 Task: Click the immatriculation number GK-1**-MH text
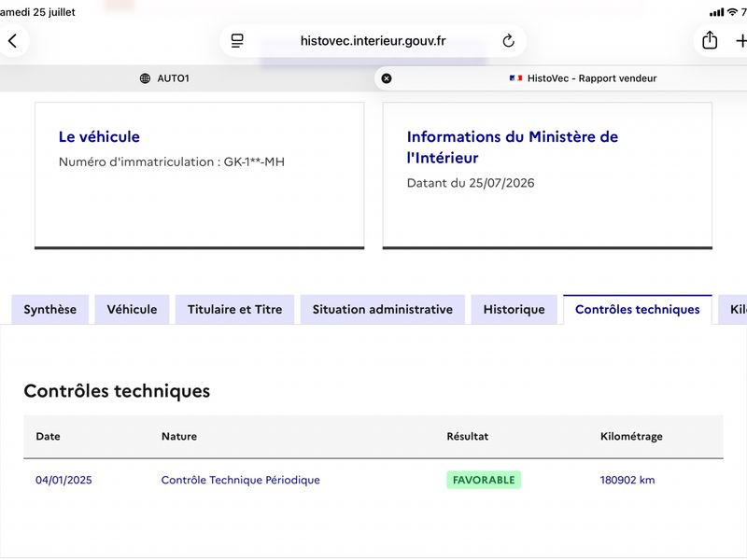[254, 161]
